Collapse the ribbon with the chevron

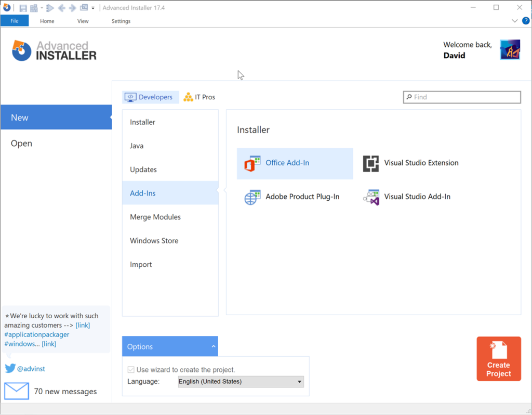(x=515, y=21)
